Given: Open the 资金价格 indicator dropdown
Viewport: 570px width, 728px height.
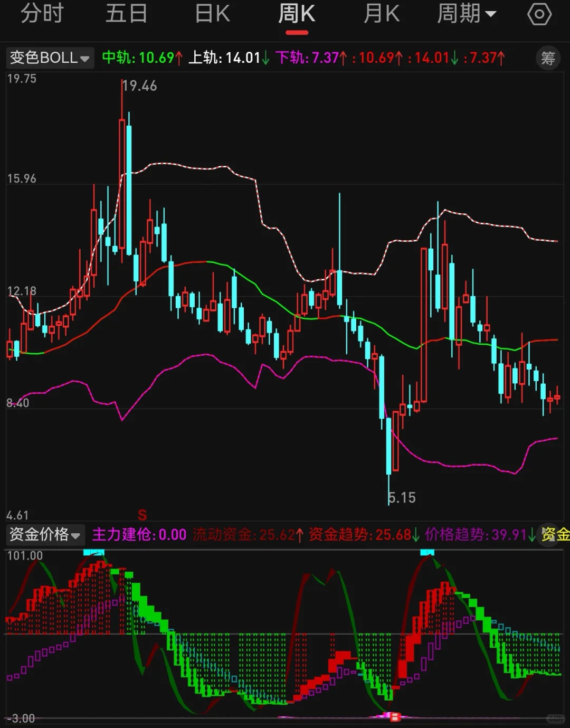Looking at the screenshot, I should pyautogui.click(x=45, y=535).
